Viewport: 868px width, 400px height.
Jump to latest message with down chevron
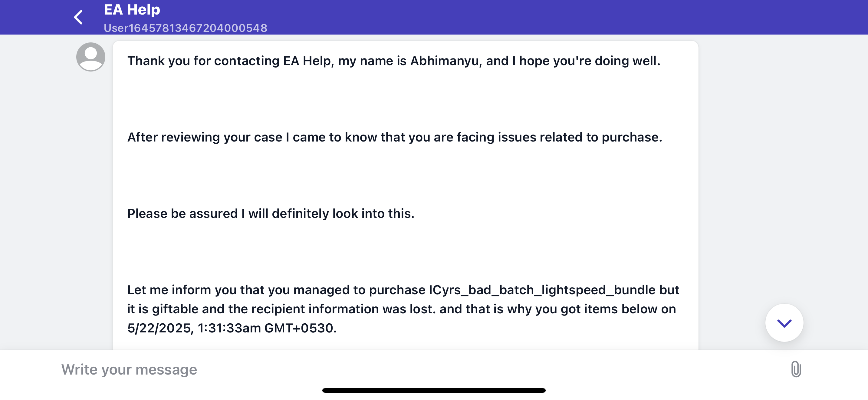(784, 323)
